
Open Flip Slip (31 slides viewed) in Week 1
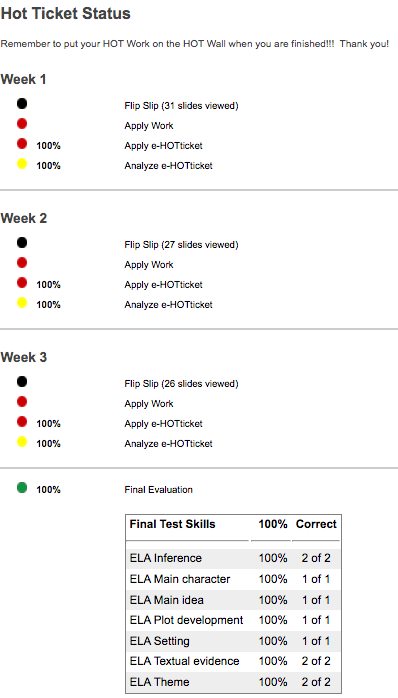click(x=181, y=106)
